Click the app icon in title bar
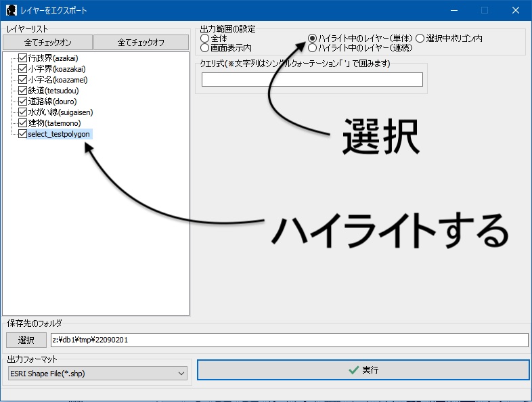Screen dimensions: 532x402 coord(11,10)
